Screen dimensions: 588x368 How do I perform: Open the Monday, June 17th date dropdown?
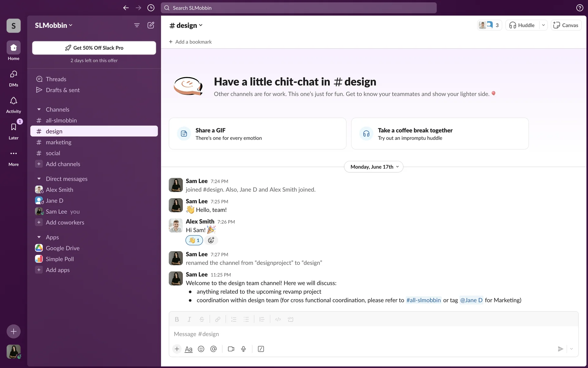coord(374,167)
